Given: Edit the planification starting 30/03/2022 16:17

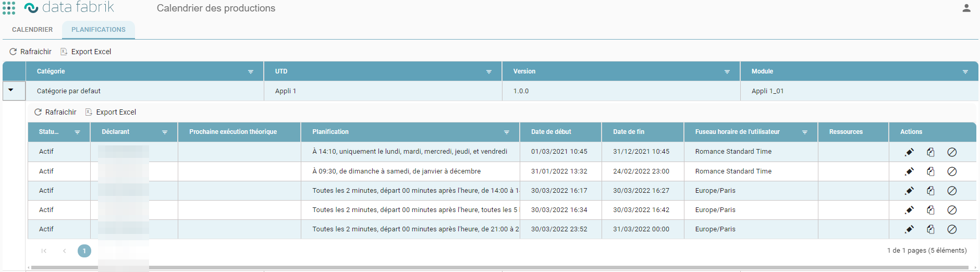Looking at the screenshot, I should [x=910, y=191].
